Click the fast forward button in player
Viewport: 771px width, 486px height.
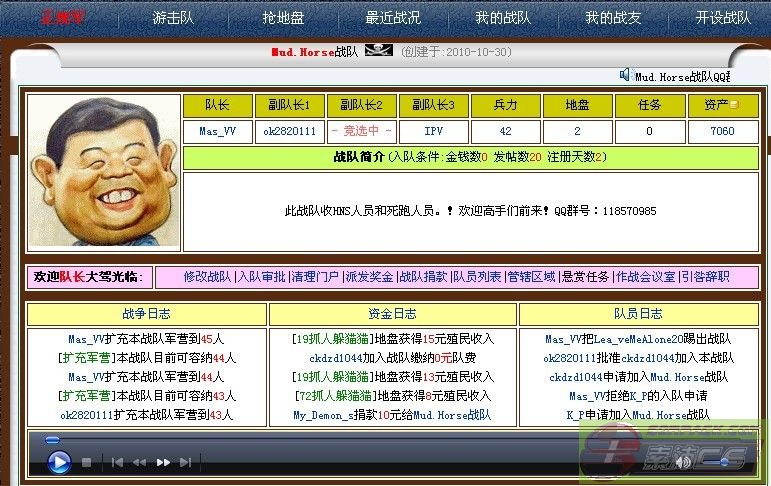[163, 462]
